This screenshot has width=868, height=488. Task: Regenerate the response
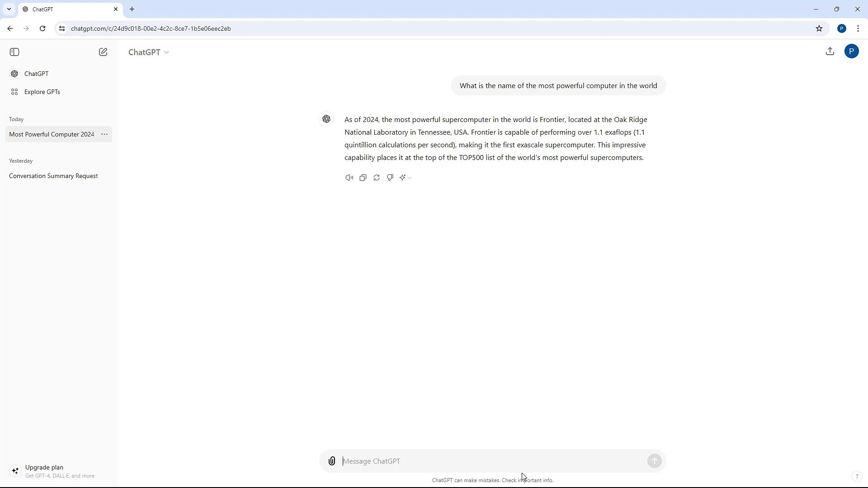tap(376, 177)
